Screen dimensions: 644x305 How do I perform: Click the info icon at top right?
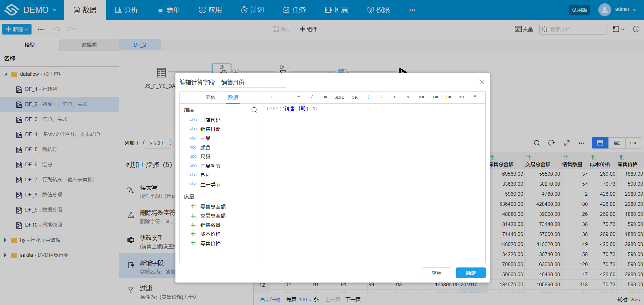(636, 29)
